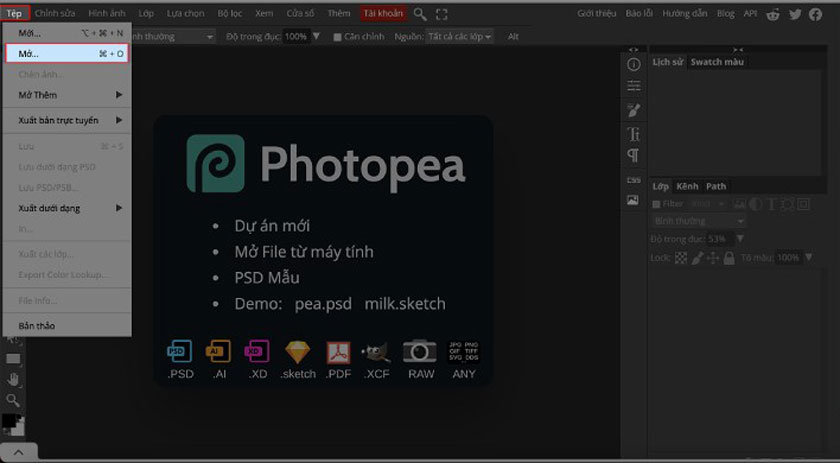
Task: Click Mở File từ máy tính link
Action: [304, 252]
